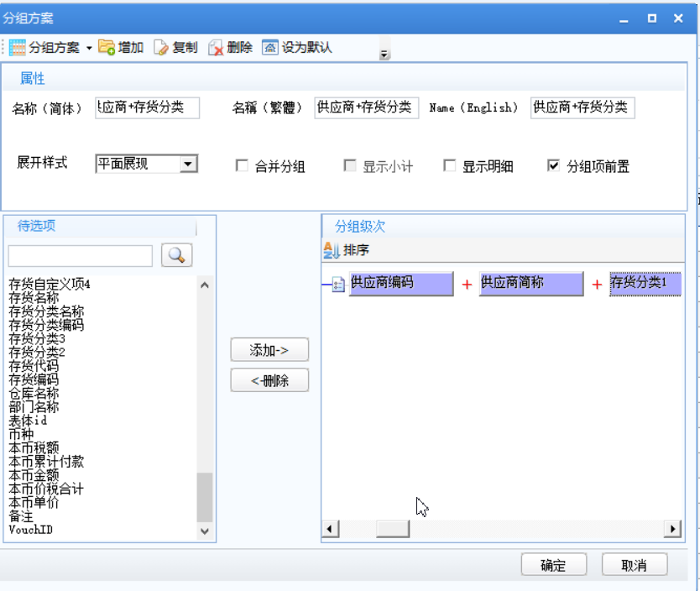Cancel with the 取消 button
700x591 pixels.
(x=635, y=565)
